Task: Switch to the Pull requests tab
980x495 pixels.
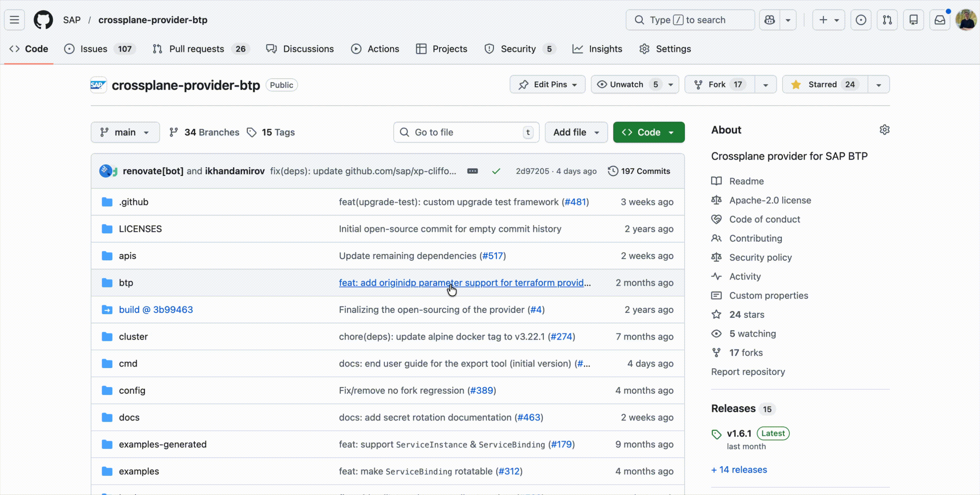Action: (x=196, y=49)
